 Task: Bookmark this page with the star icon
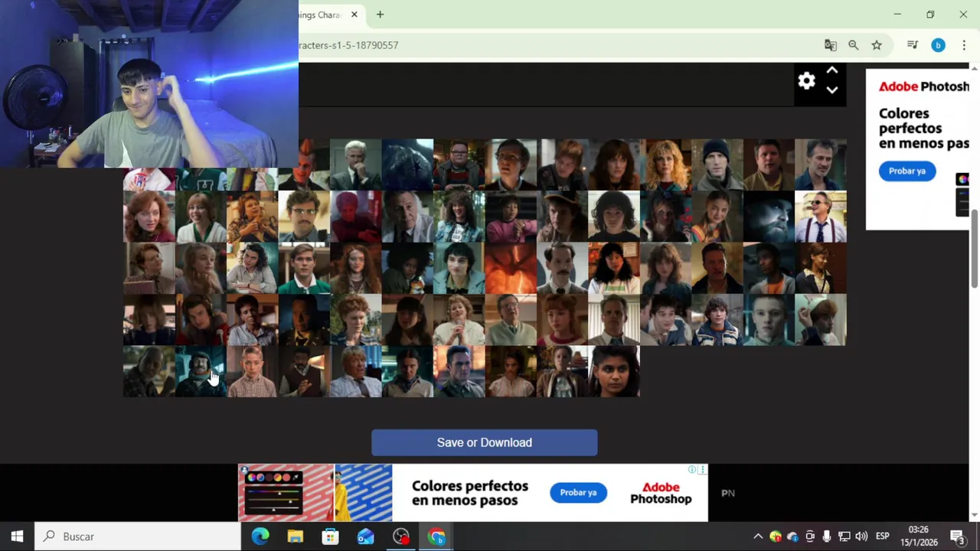877,45
